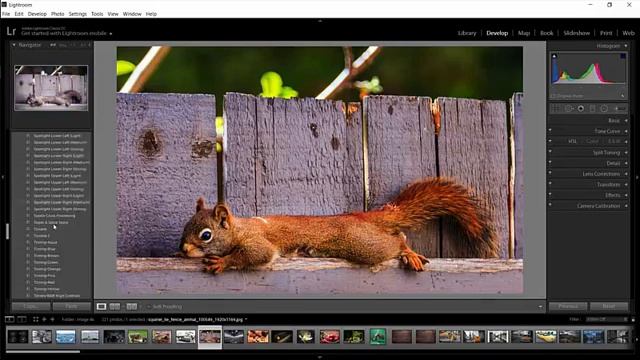The height and width of the screenshot is (360, 640).
Task: Switch to the Map module
Action: (x=524, y=33)
